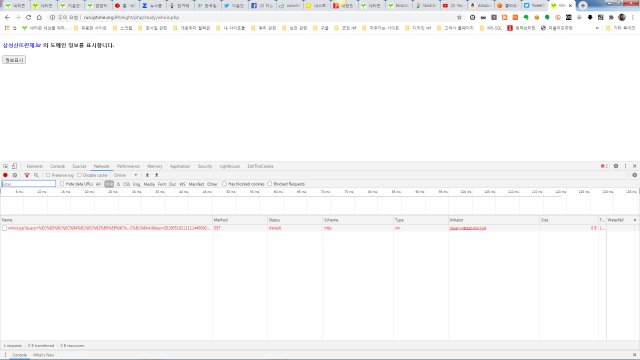Check Has blocked cookies filter
640x360 pixels.
pos(224,184)
